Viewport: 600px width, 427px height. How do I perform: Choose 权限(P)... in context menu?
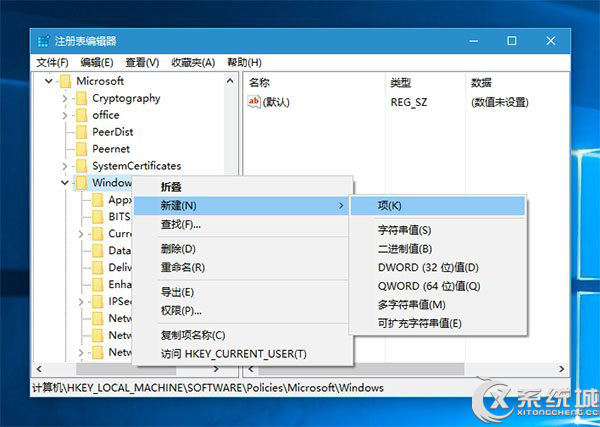pos(243,311)
